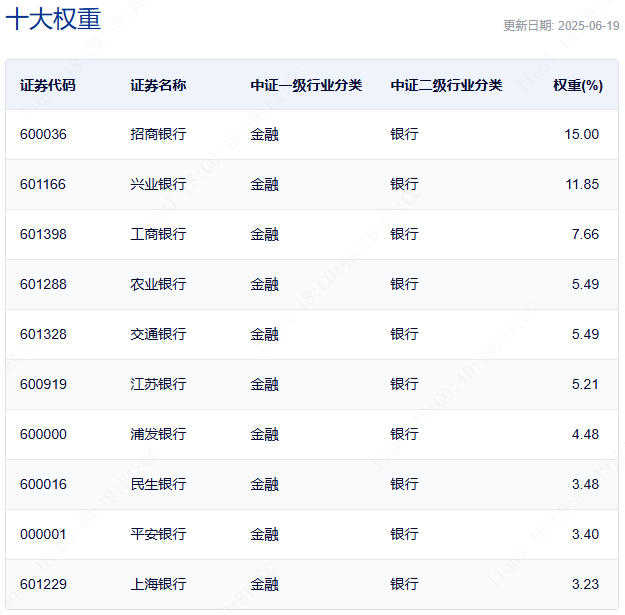Viewport: 625px width, 615px height.
Task: Click 金融 in the 江苏银行 row
Action: pyautogui.click(x=264, y=384)
